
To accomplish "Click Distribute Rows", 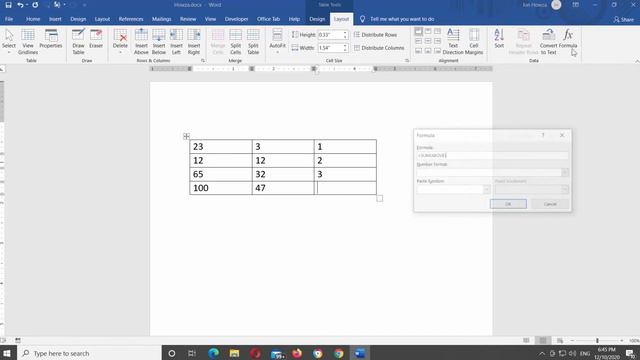I will pos(375,35).
